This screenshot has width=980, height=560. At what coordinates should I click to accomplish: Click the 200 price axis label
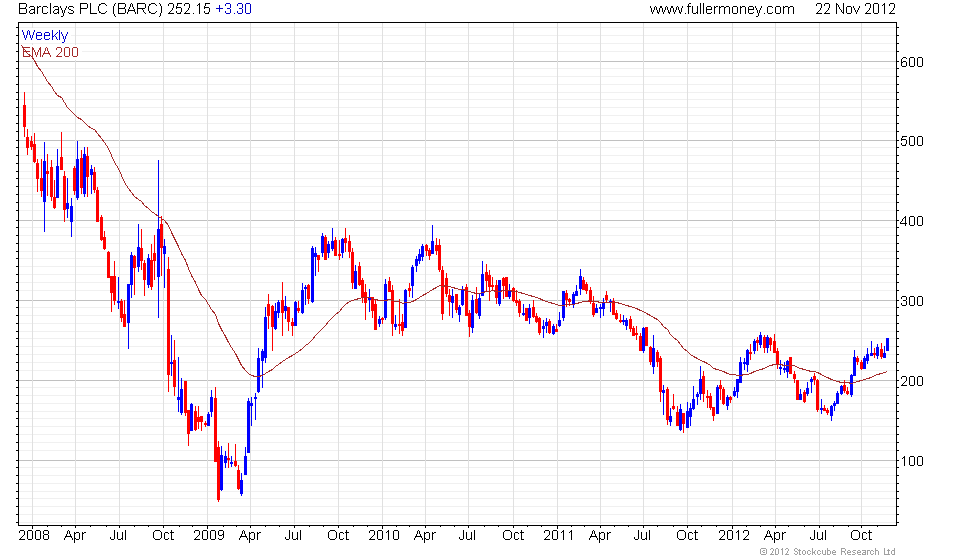(x=911, y=381)
